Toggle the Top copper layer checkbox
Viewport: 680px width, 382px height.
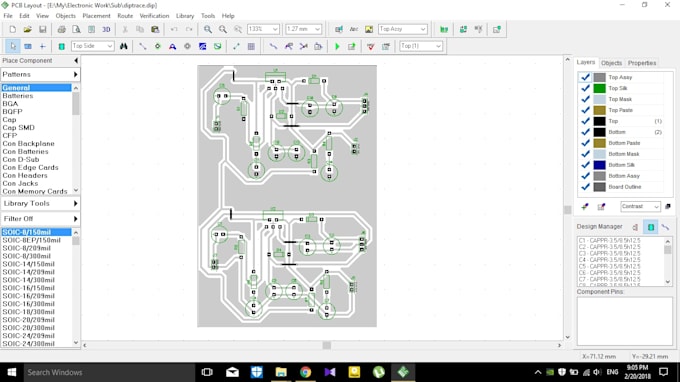coord(585,121)
